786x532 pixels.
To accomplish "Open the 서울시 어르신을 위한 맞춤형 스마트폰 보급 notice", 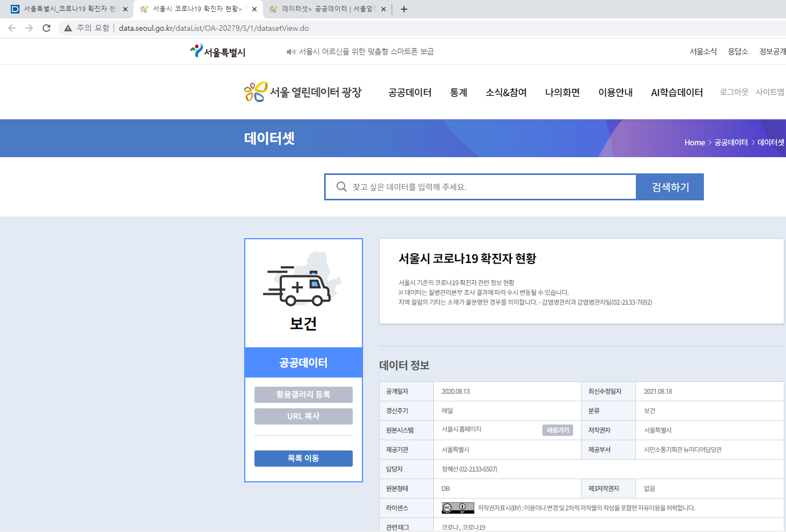I will pos(366,51).
